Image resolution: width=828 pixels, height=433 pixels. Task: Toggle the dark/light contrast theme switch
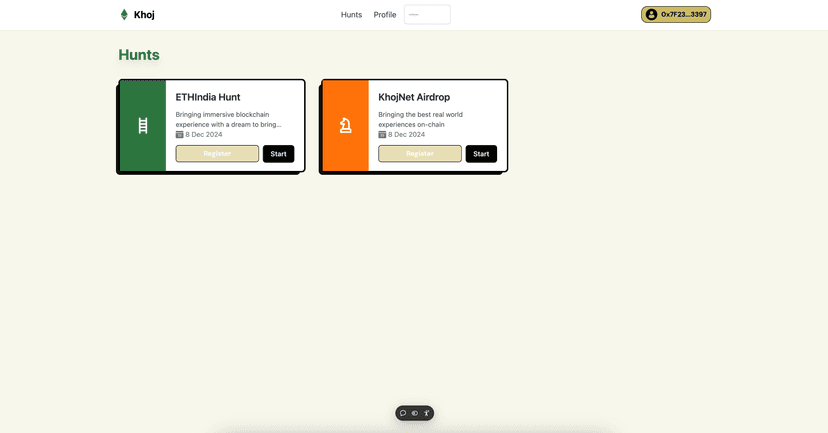click(x=415, y=413)
